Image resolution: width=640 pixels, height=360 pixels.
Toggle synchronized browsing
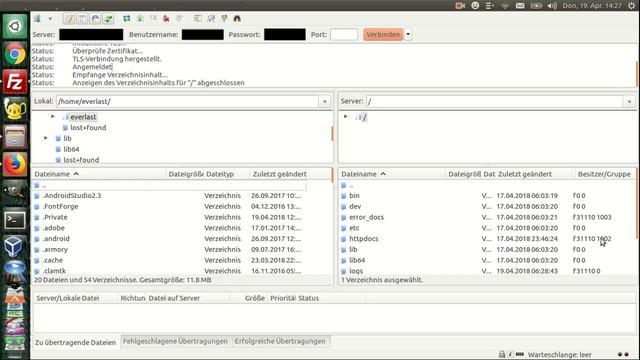[x=224, y=19]
